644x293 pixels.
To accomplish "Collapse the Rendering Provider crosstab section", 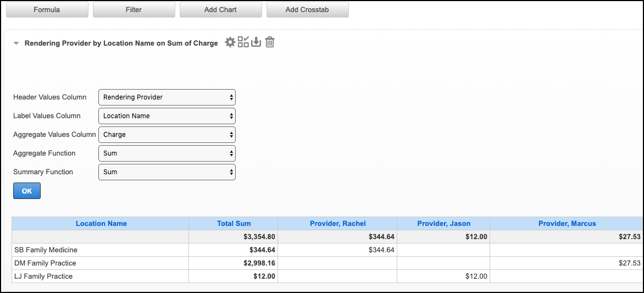I will (16, 43).
